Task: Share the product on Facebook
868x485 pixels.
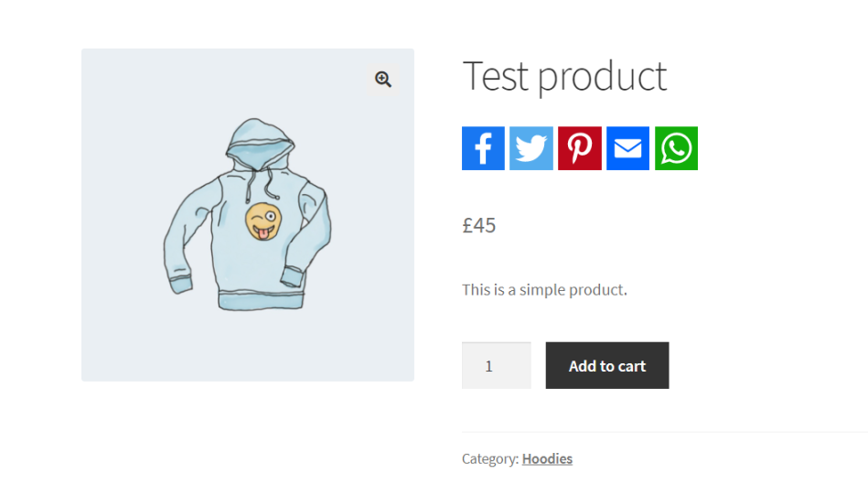Action: (x=483, y=148)
